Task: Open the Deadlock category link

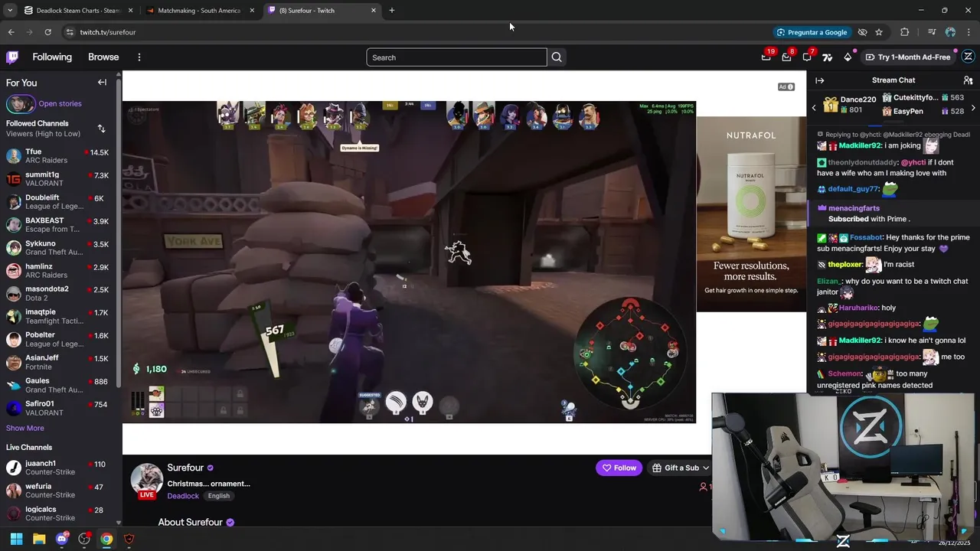Action: coord(183,496)
